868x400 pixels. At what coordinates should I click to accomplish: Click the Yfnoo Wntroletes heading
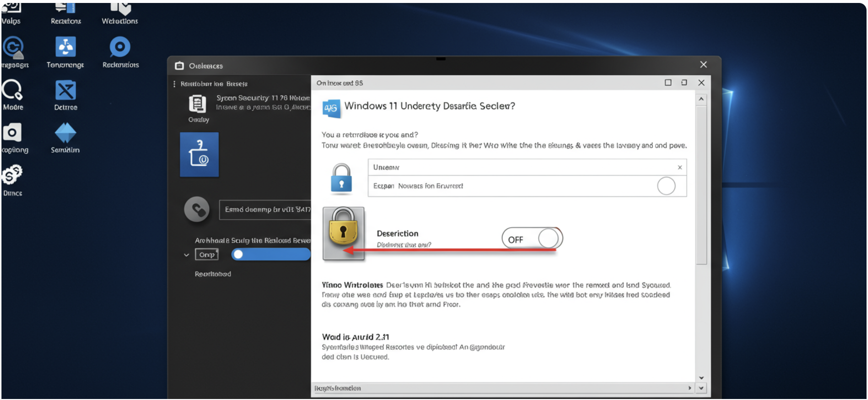point(352,285)
